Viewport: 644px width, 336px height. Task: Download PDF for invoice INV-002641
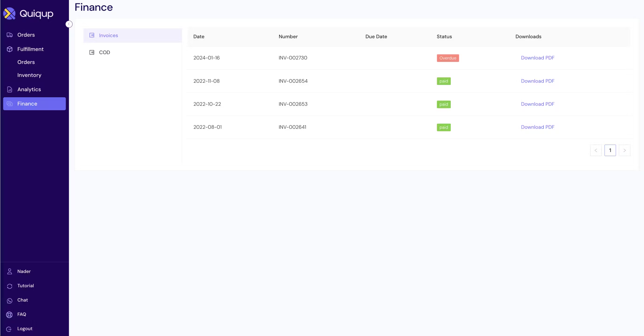538,127
